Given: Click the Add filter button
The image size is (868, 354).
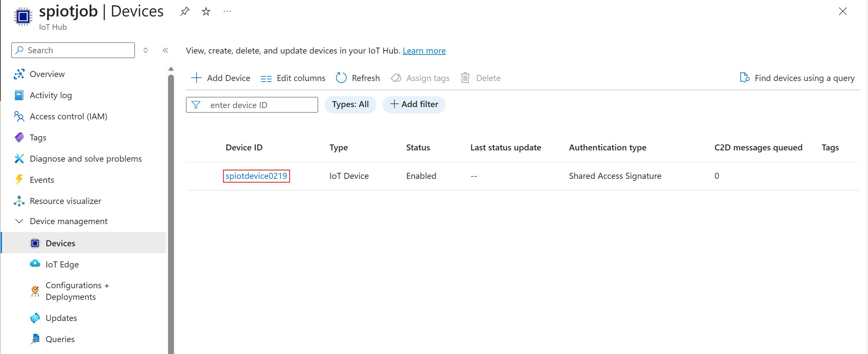Looking at the screenshot, I should point(414,104).
